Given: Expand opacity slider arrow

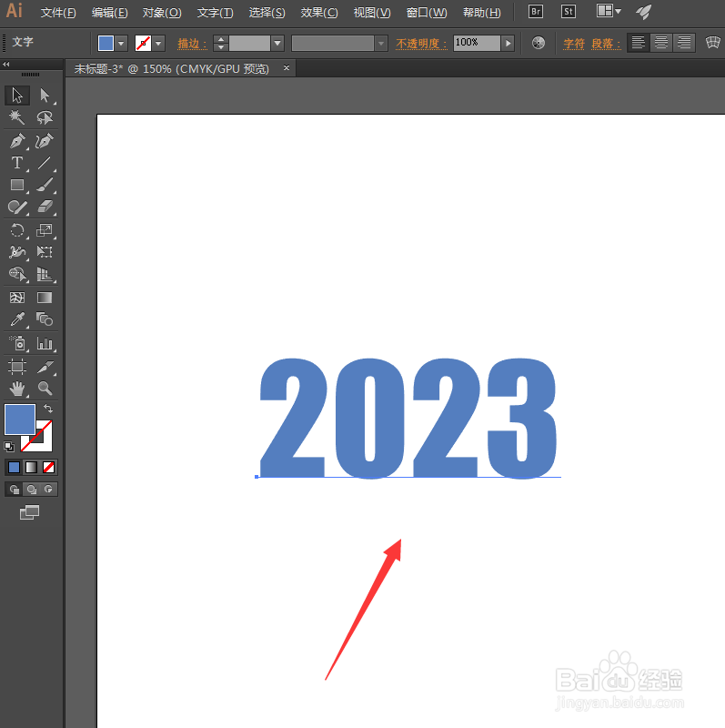Looking at the screenshot, I should (509, 43).
